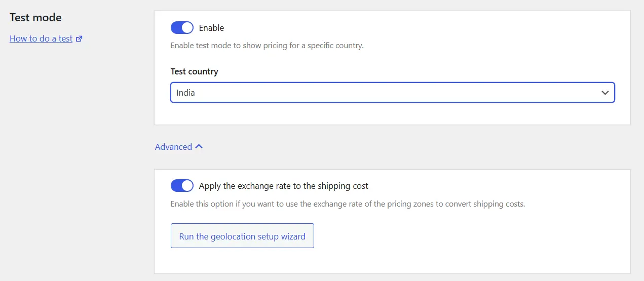644x281 pixels.
Task: Open the Test country dropdown
Action: 393,93
